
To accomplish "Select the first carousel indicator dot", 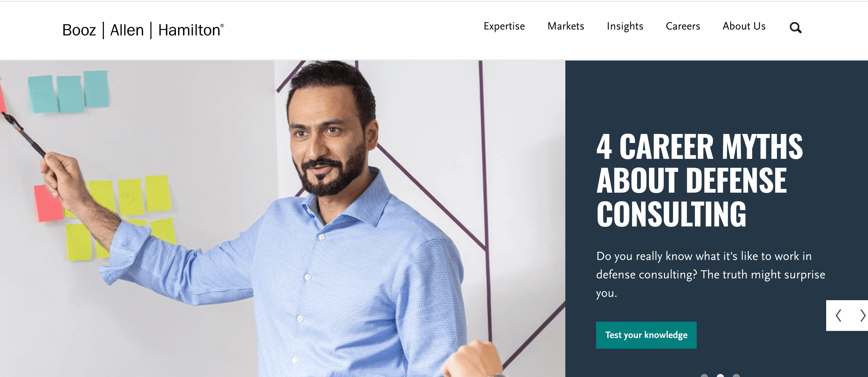I will (704, 376).
